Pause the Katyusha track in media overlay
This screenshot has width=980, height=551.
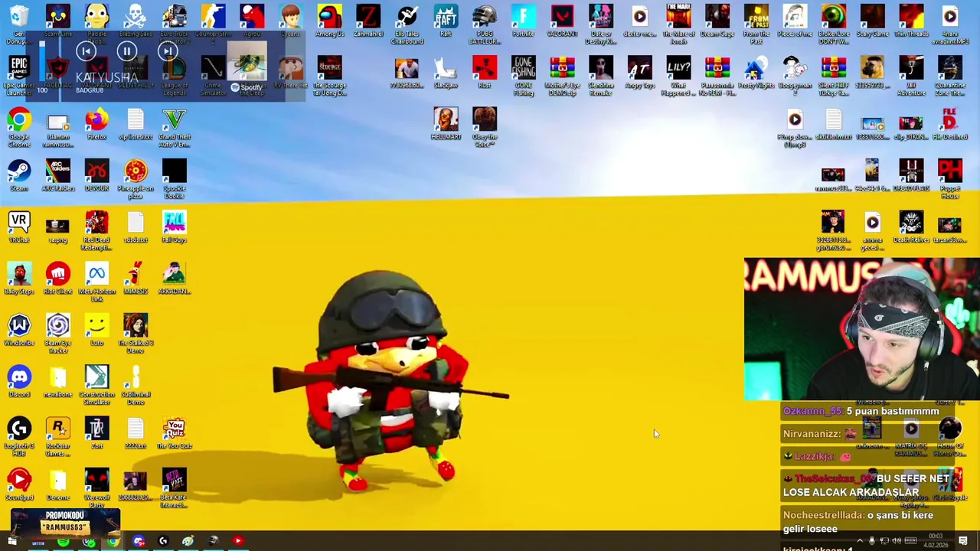pos(127,52)
